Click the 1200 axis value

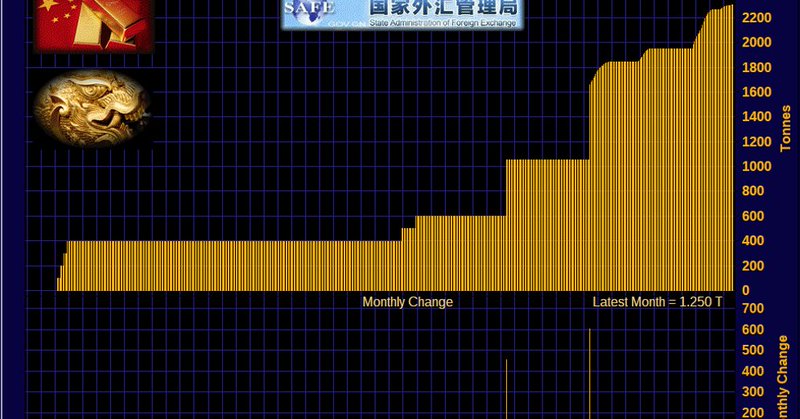[757, 141]
